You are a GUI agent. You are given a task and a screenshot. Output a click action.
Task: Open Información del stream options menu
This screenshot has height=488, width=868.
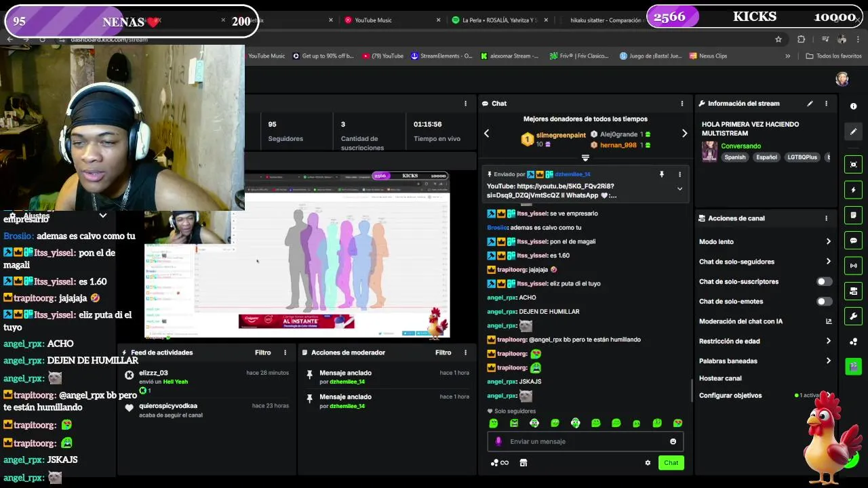[826, 104]
